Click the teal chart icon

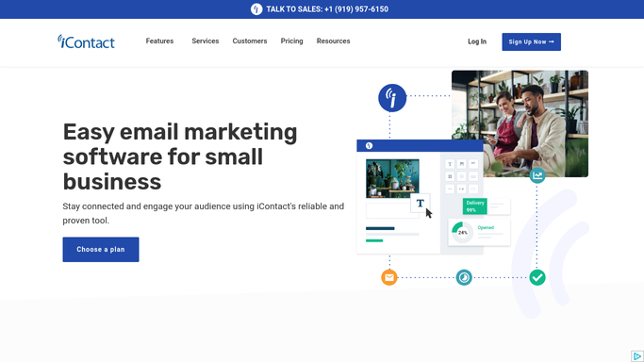click(537, 175)
